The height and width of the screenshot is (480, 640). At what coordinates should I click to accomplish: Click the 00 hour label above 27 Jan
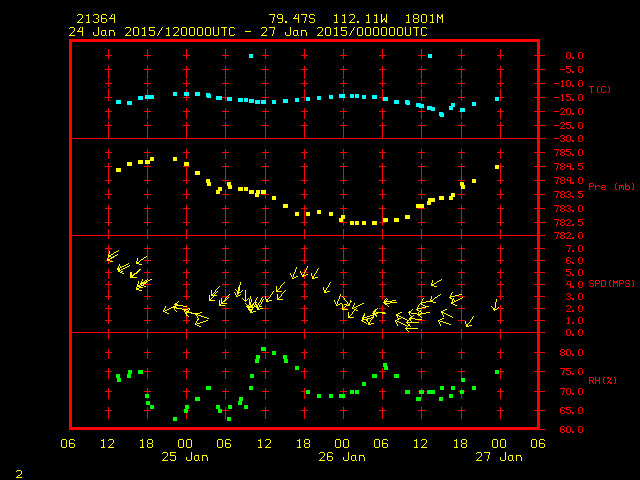point(499,444)
